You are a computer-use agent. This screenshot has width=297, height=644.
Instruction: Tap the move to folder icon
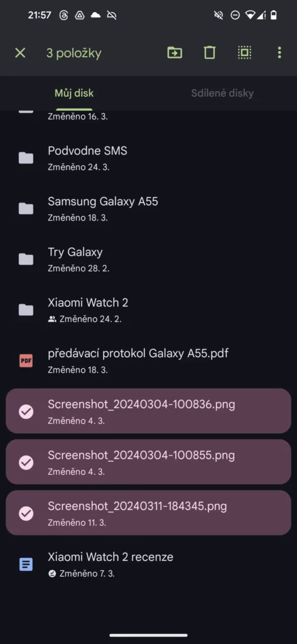pyautogui.click(x=175, y=53)
